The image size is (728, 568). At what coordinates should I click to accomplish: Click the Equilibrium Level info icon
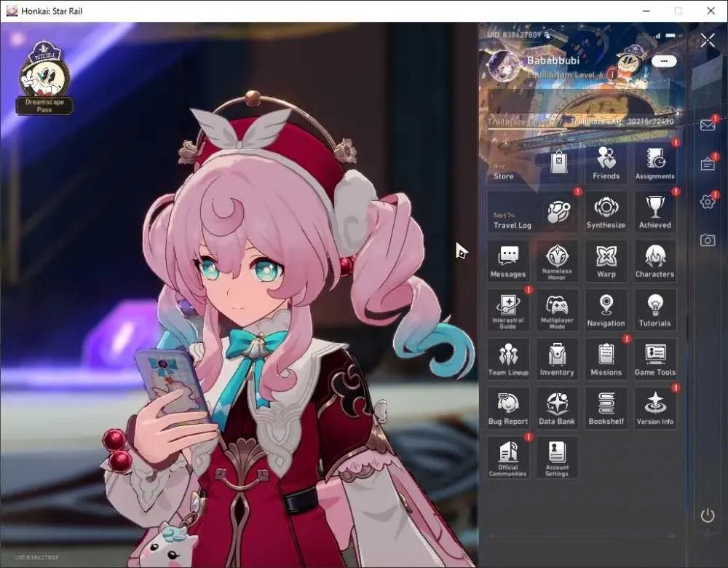612,74
